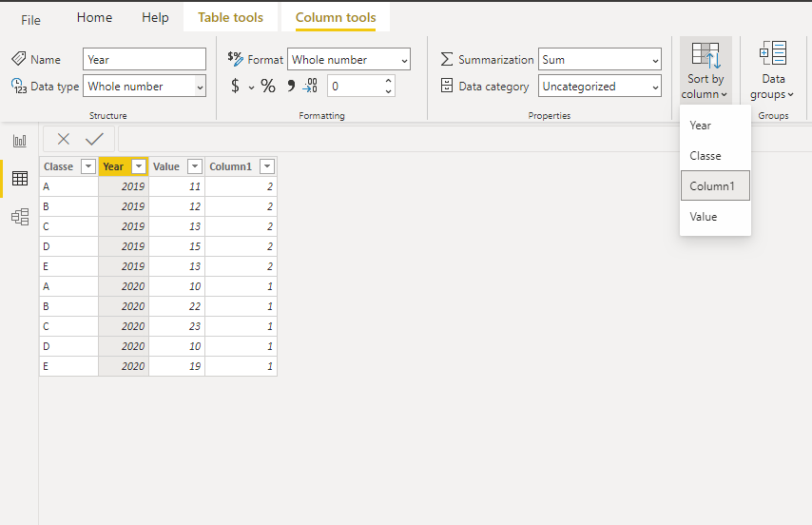Click Classe cell D in 2020 row
Viewport: 812px width, 525px height.
point(68,346)
